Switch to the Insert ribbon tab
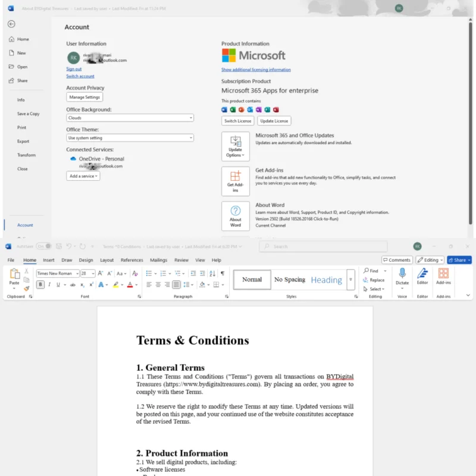476x476 pixels. [48, 260]
